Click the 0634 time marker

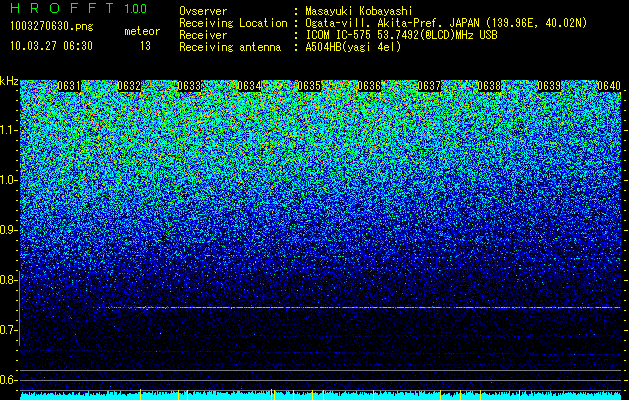249,86
